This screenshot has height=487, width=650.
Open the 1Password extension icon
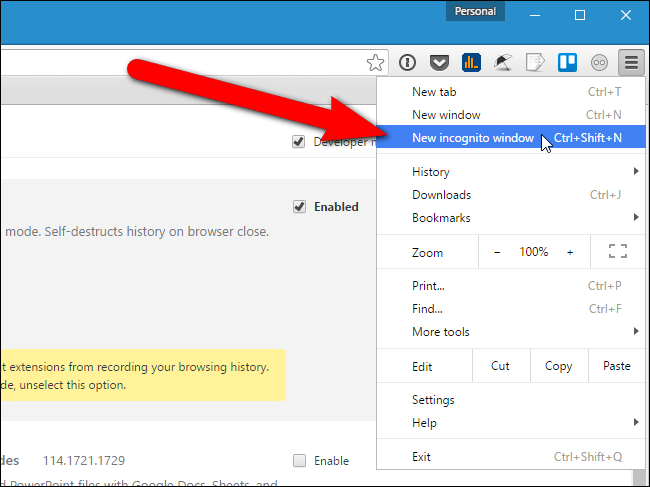click(x=407, y=63)
